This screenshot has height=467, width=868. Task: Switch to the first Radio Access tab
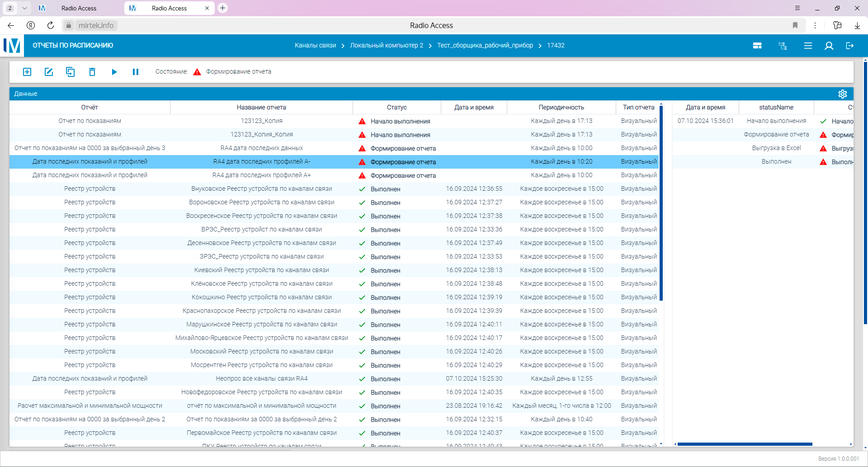(x=79, y=8)
